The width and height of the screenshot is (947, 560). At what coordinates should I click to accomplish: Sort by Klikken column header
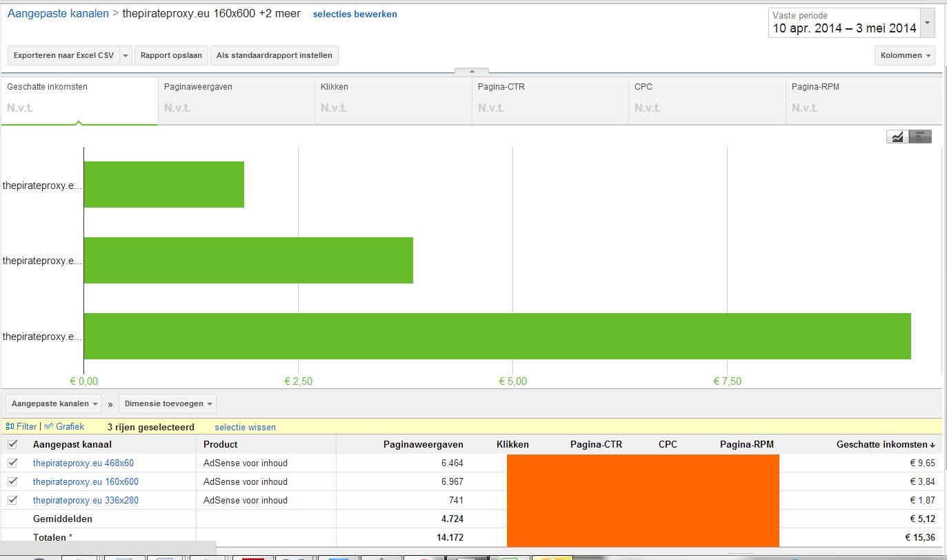pos(512,444)
